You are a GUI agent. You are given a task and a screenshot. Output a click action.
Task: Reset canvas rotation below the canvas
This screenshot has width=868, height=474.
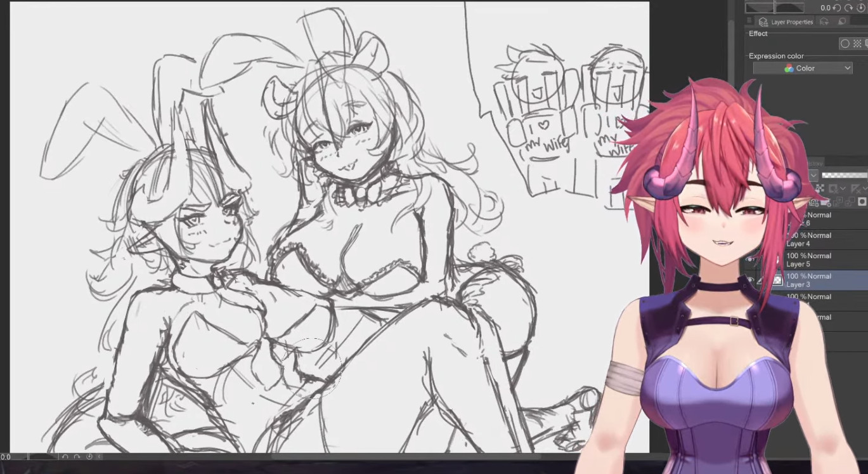pos(89,456)
